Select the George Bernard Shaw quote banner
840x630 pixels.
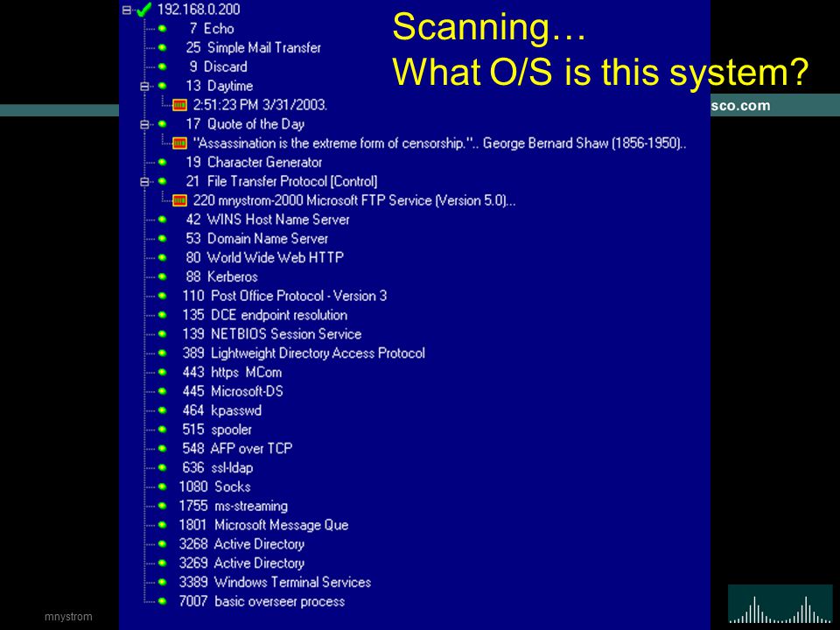(x=439, y=143)
